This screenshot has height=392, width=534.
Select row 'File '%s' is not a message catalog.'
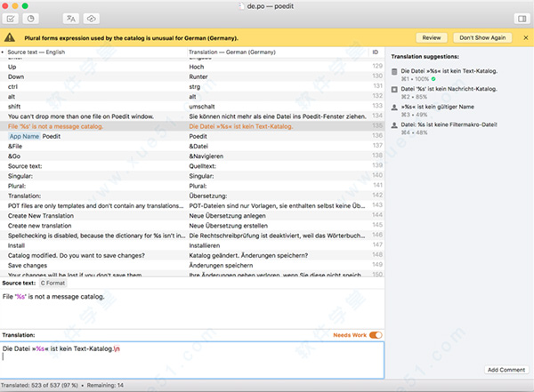[x=192, y=126]
